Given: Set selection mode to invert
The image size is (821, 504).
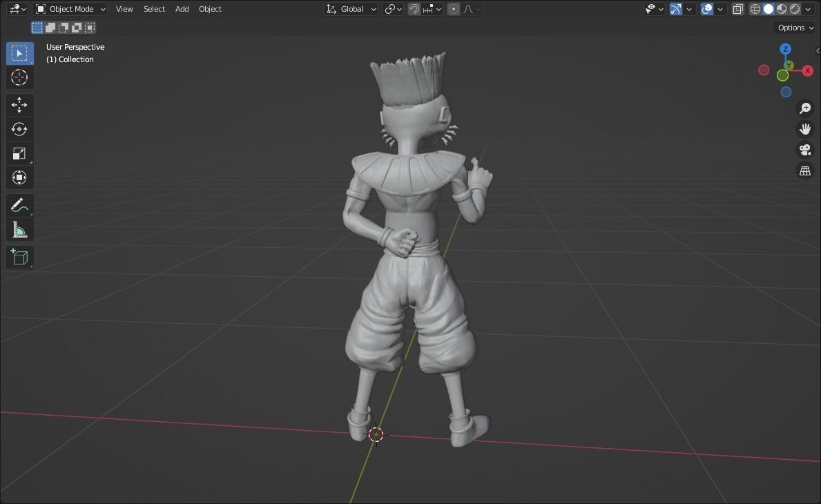Looking at the screenshot, I should pyautogui.click(x=77, y=27).
